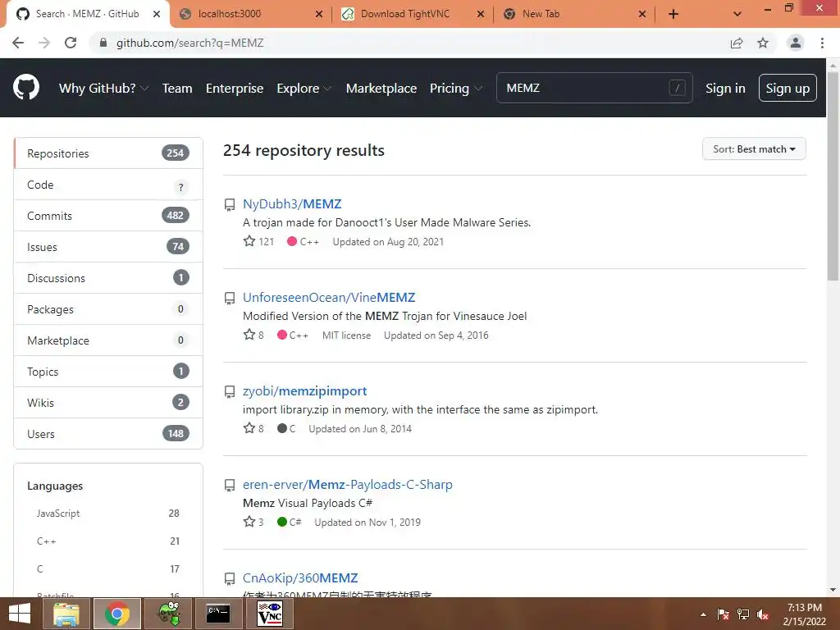Select Repositories filter in sidebar
The height and width of the screenshot is (630, 840).
point(108,153)
